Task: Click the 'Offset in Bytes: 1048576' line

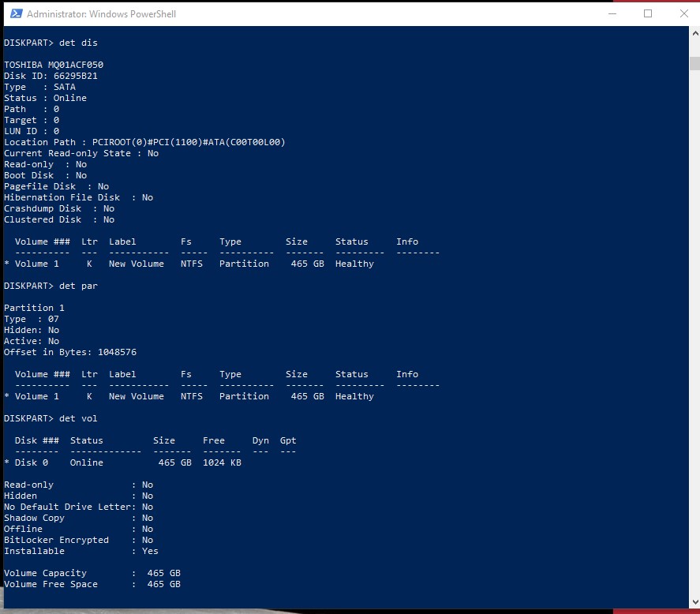Action: (70, 352)
